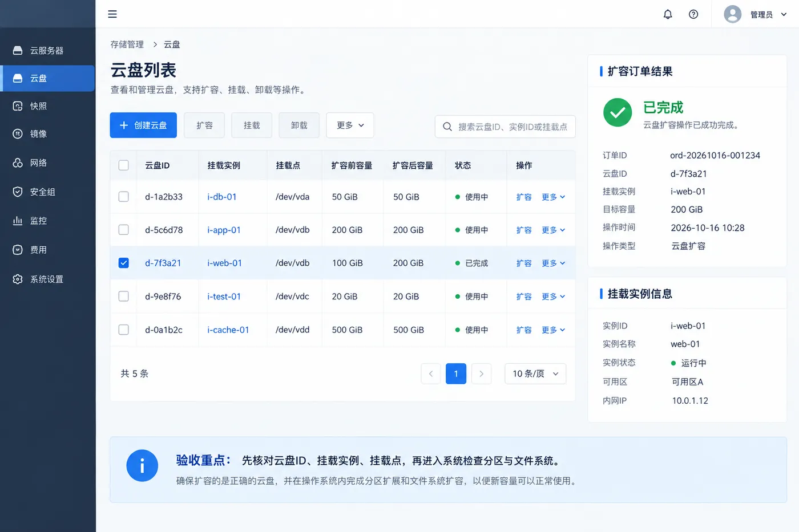The width and height of the screenshot is (799, 532).
Task: Click the 安全组 shield icon
Action: click(18, 192)
